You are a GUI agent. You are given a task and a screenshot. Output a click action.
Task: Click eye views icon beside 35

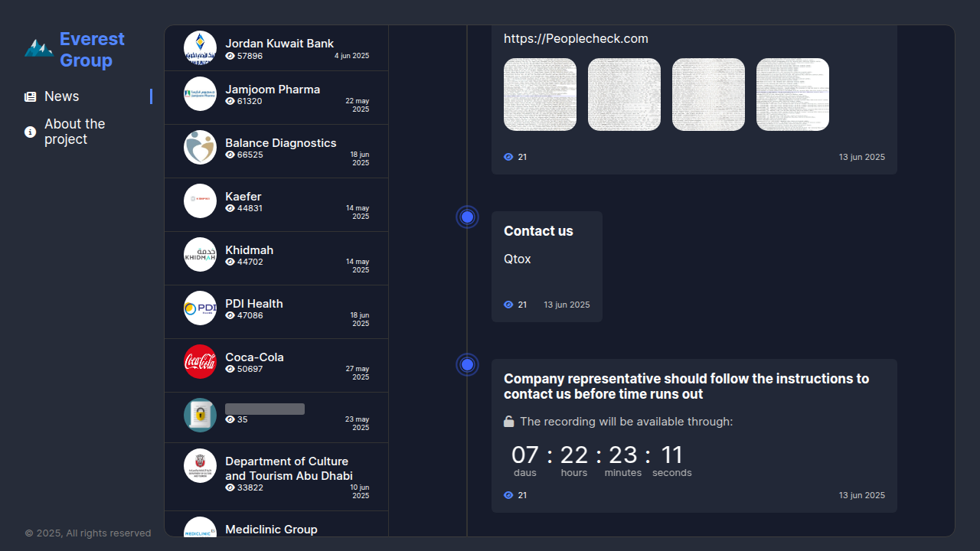230,419
